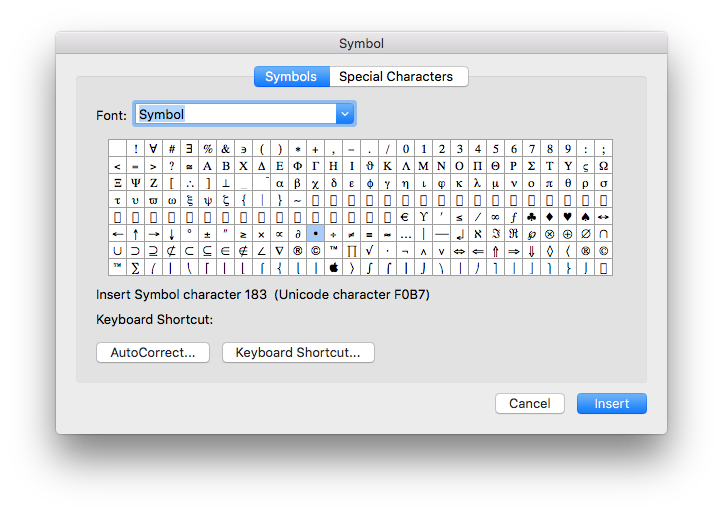Choose the multiplication × symbol
This screenshot has width=723, height=514.
[261, 234]
